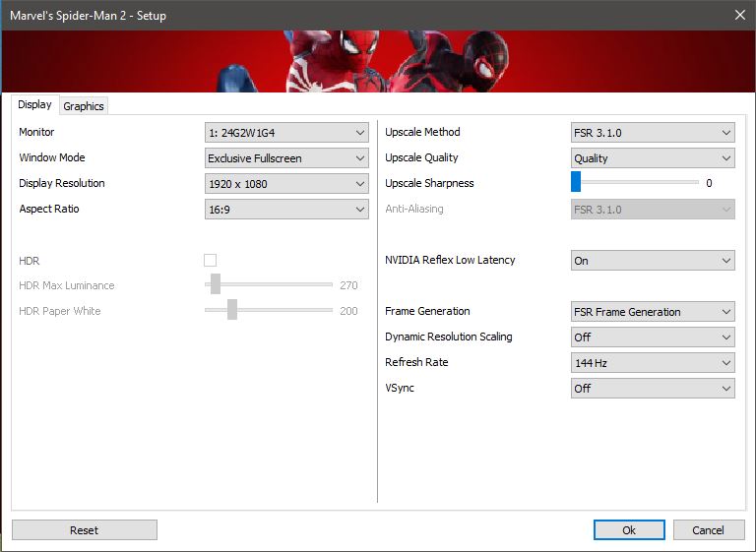The height and width of the screenshot is (552, 756).
Task: Click the Display Resolution label
Action: click(62, 183)
